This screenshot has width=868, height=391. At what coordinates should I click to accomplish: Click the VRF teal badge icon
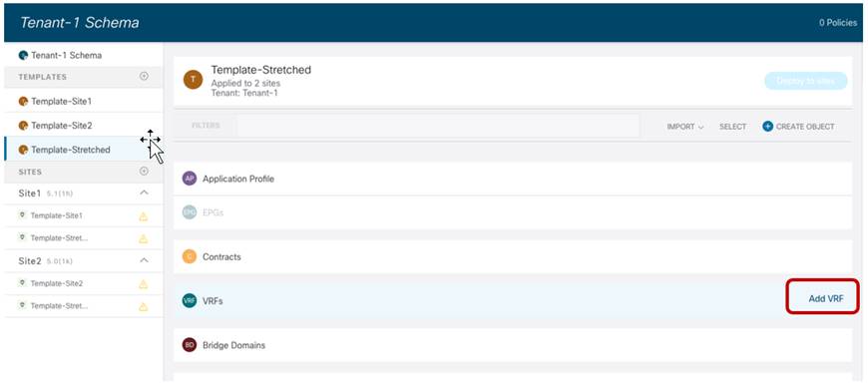click(190, 301)
